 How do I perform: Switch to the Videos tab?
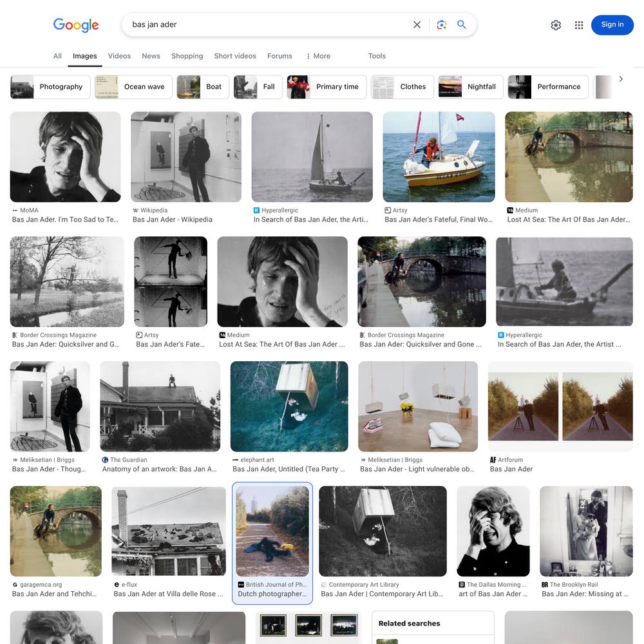pos(119,56)
